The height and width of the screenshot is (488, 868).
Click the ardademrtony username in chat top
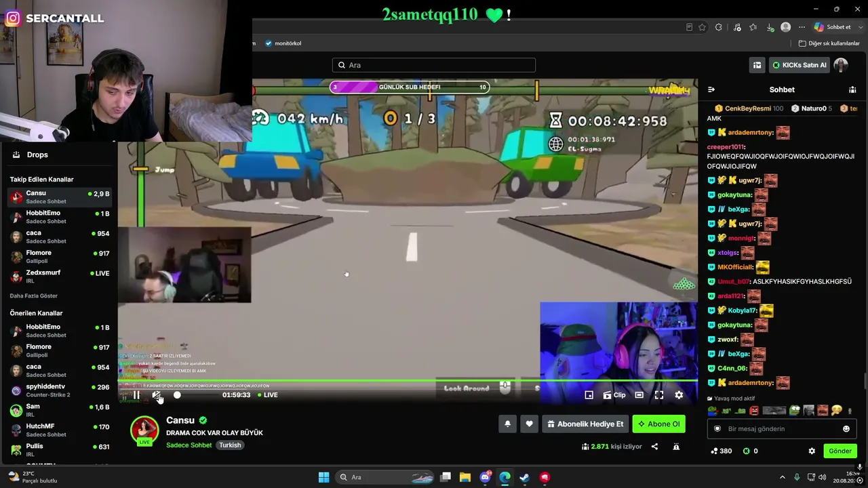pos(751,133)
